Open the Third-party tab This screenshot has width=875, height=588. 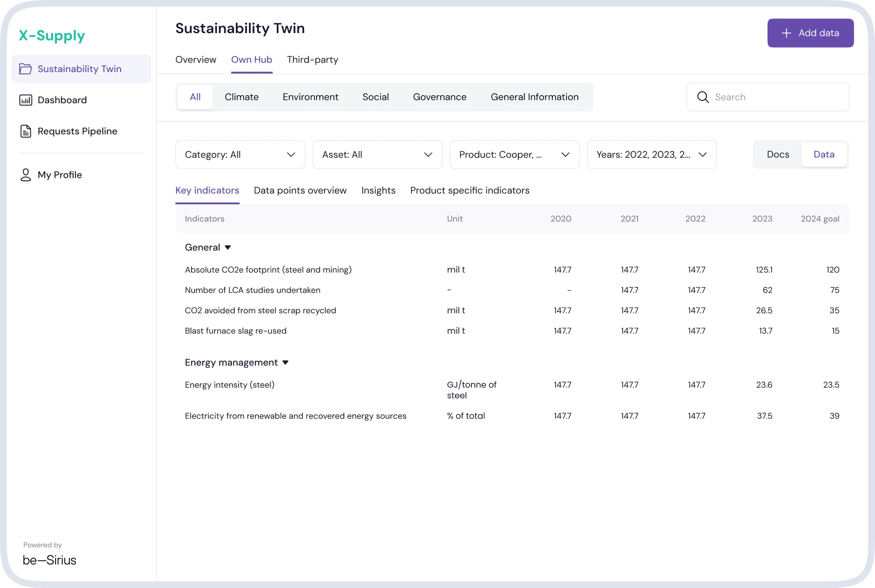(x=312, y=60)
